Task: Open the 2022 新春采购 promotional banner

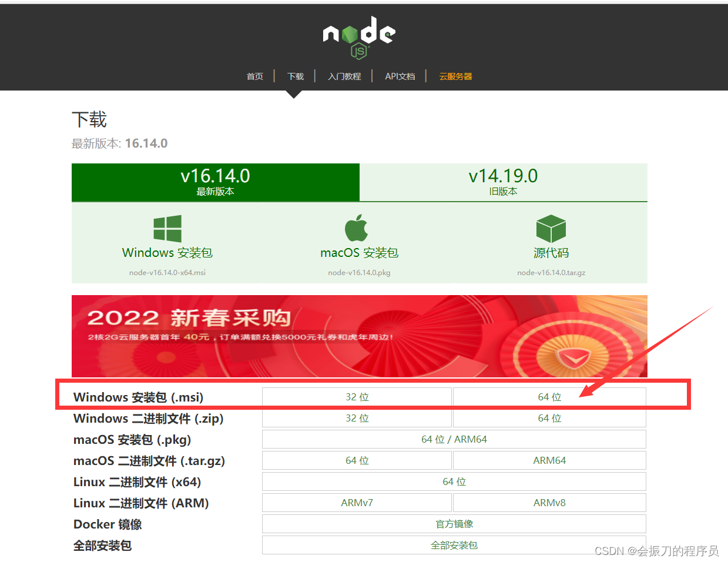Action: (x=360, y=336)
